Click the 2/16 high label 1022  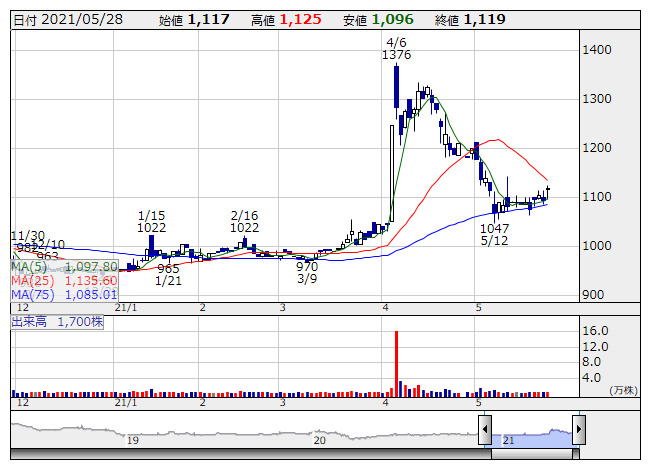click(x=244, y=227)
